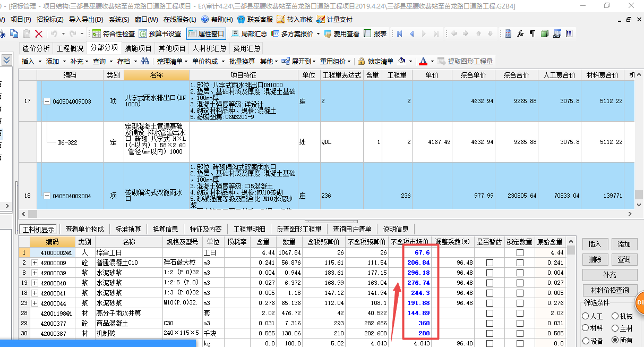The width and height of the screenshot is (644, 347).
Task: Click the rightmost list-view toolbar icon
Action: click(x=569, y=33)
